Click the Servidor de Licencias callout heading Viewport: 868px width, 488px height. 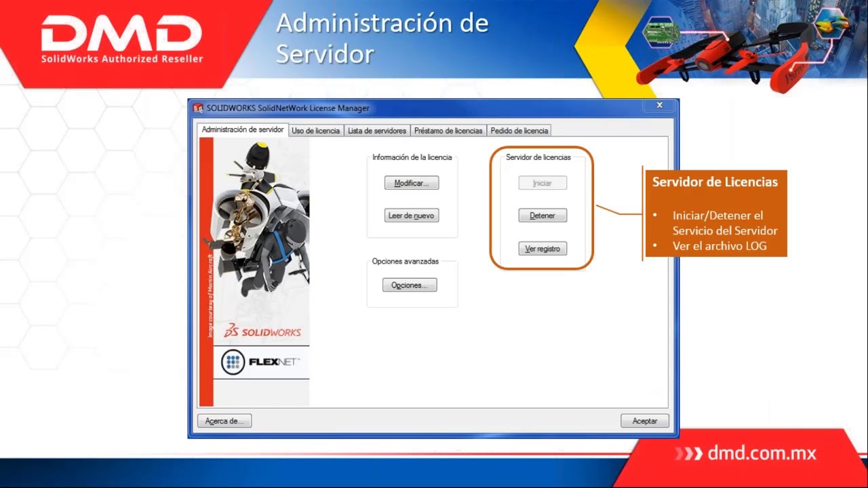click(x=715, y=182)
